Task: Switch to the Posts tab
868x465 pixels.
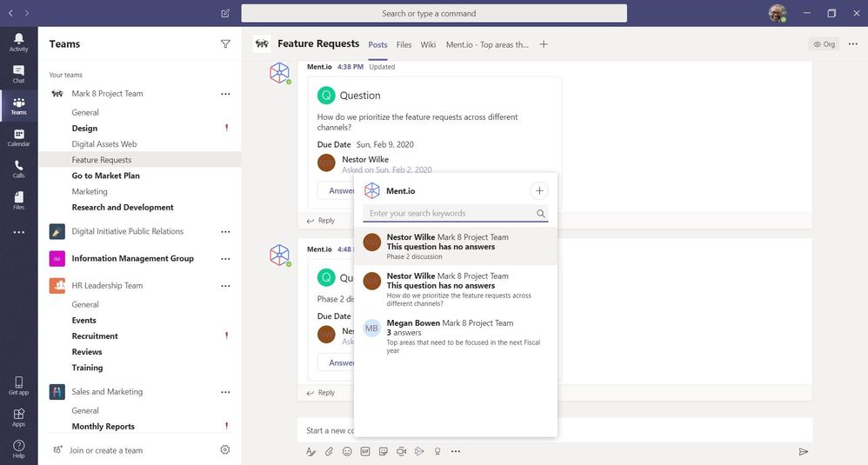Action: [x=377, y=45]
